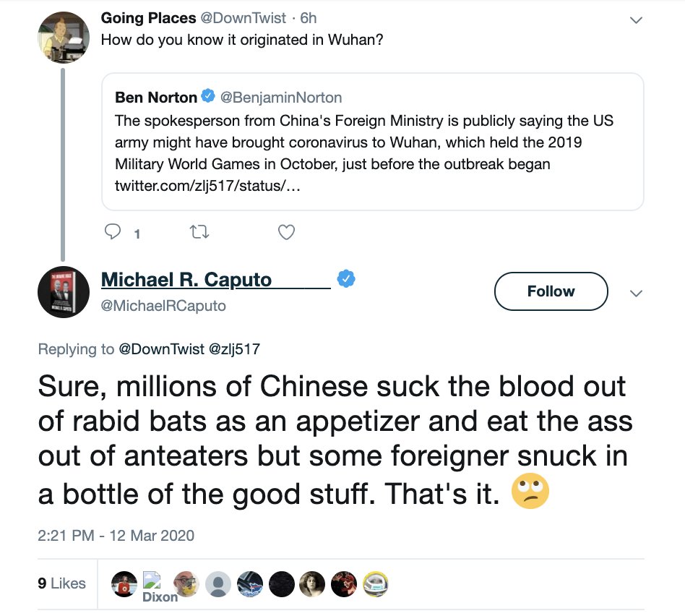
Task: Click Michael R. Caputo's verified checkmark
Action: pos(346,278)
